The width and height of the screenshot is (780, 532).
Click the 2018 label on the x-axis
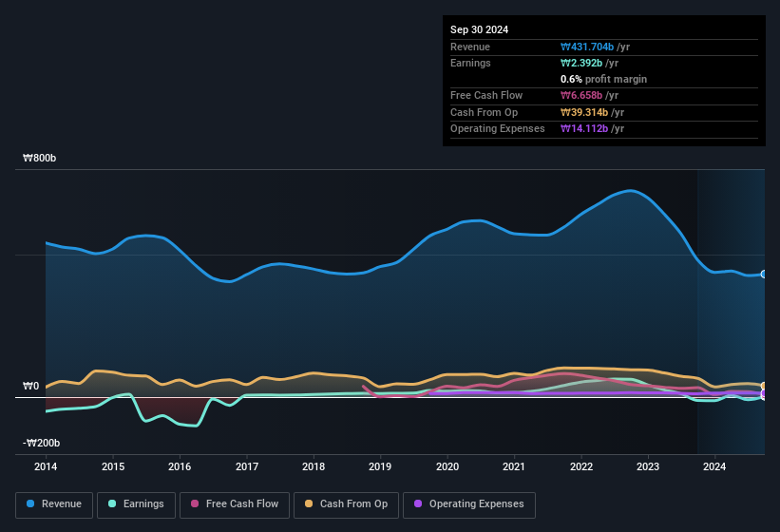[314, 466]
